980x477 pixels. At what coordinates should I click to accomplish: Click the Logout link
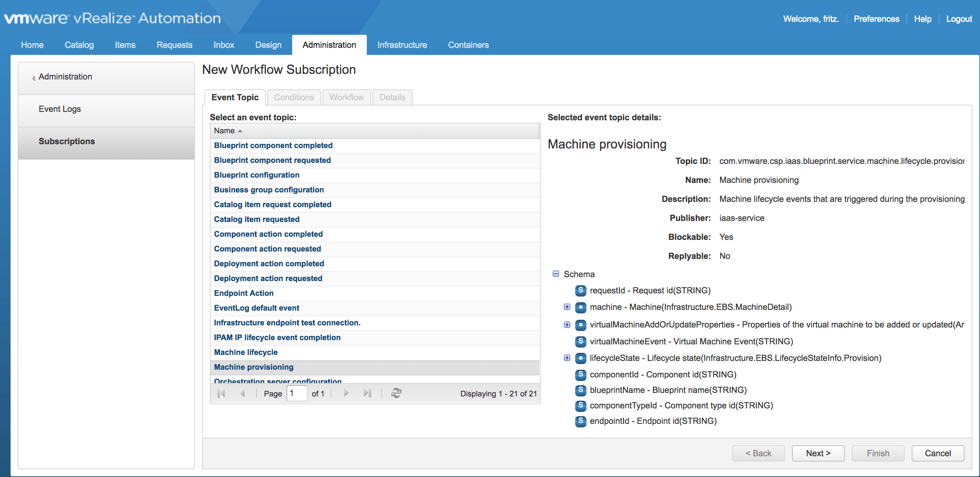point(959,19)
